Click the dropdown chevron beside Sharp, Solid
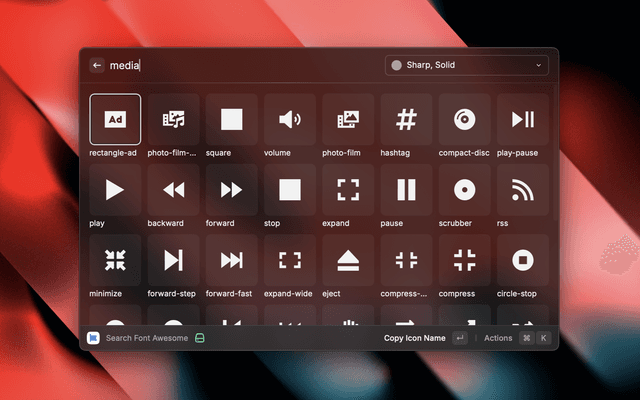The height and width of the screenshot is (400, 640). (x=539, y=65)
